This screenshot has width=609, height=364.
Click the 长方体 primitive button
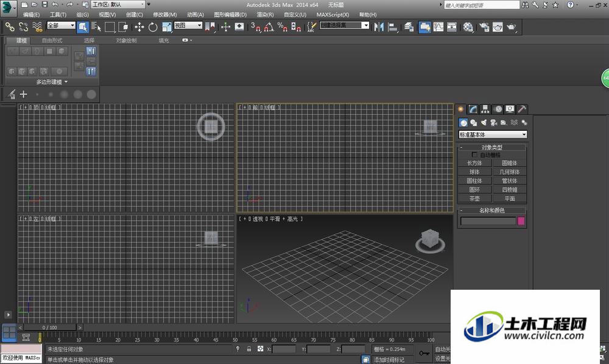[x=474, y=163]
